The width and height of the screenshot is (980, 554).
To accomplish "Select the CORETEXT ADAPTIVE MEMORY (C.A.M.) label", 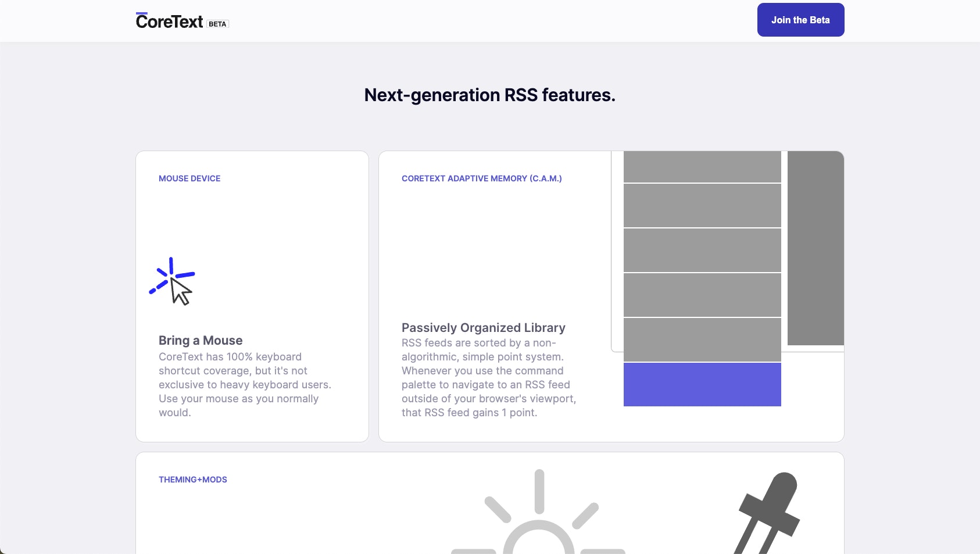I will click(482, 178).
